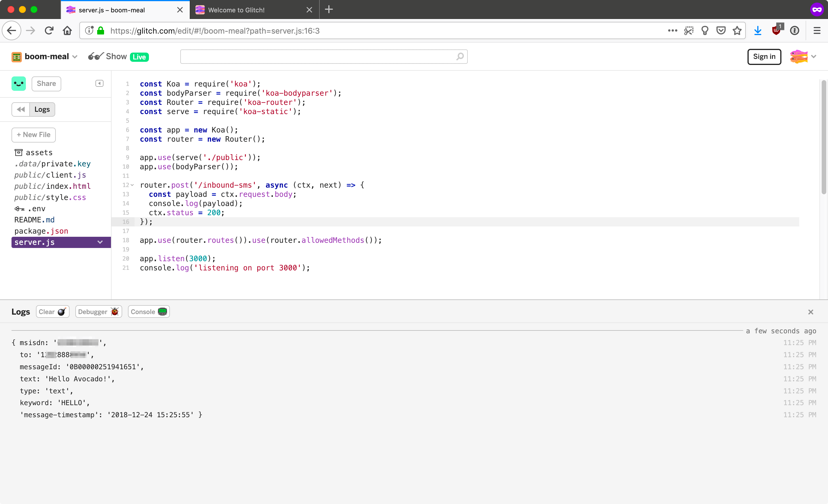Open the public/style.css file
The height and width of the screenshot is (504, 828).
[50, 197]
